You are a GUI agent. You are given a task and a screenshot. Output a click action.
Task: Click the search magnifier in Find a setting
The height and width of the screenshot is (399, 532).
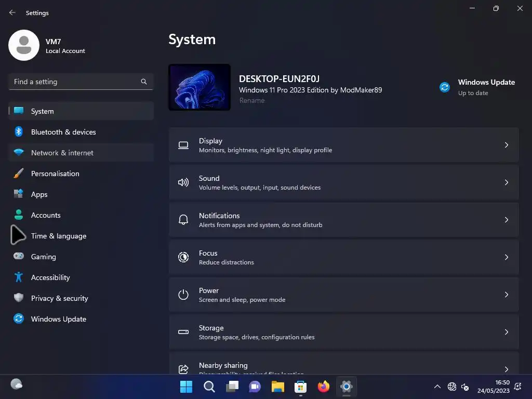pos(144,82)
